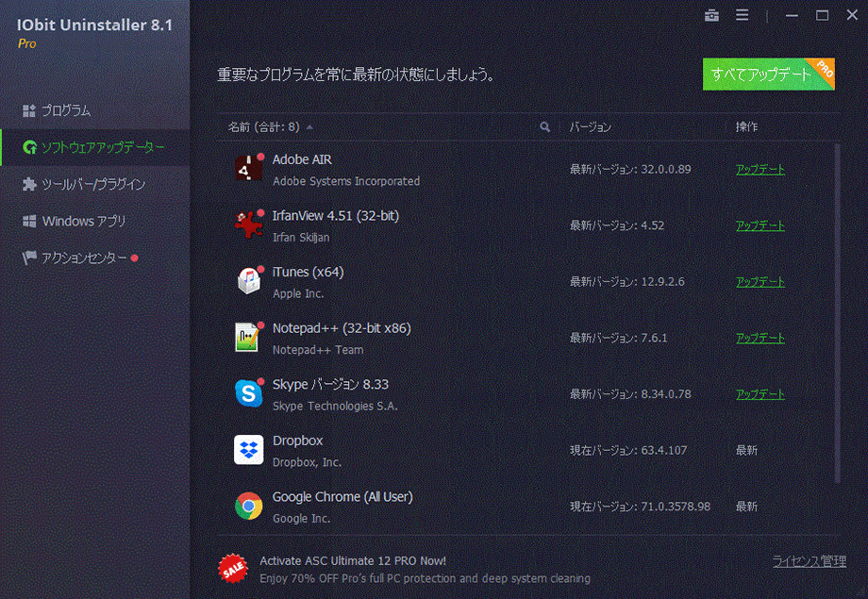Select the Google Chrome app icon
This screenshot has width=868, height=599.
pos(248,506)
